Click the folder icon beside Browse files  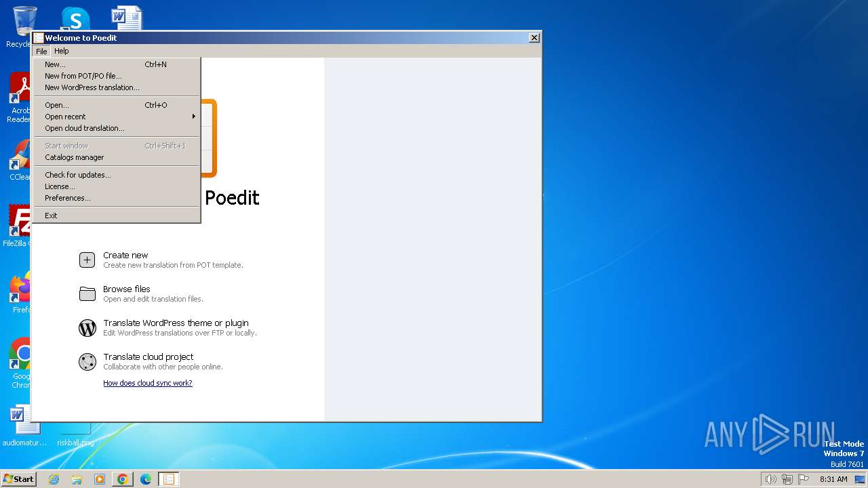[x=87, y=293]
